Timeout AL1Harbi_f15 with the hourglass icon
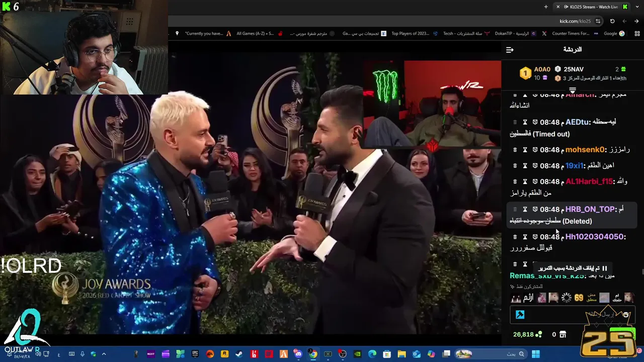 click(x=525, y=182)
